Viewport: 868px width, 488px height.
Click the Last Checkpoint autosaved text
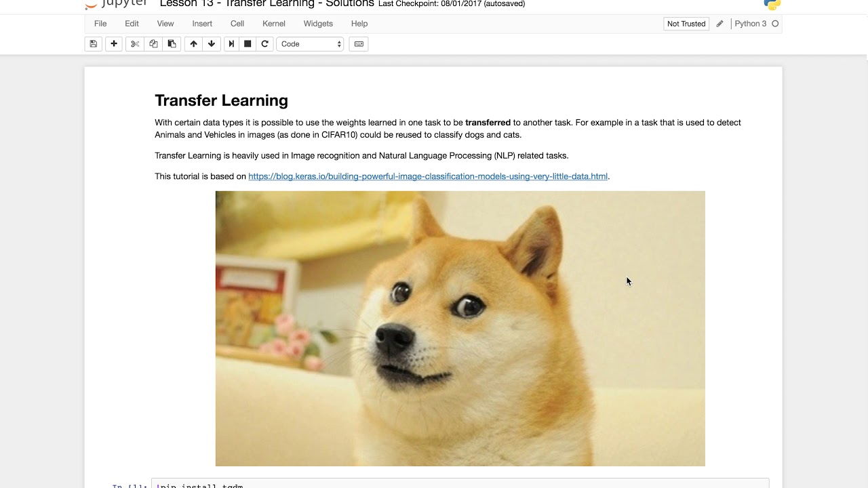coord(452,4)
